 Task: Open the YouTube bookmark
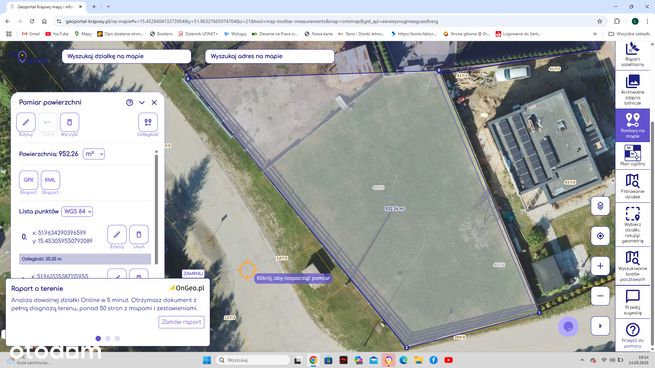point(57,34)
